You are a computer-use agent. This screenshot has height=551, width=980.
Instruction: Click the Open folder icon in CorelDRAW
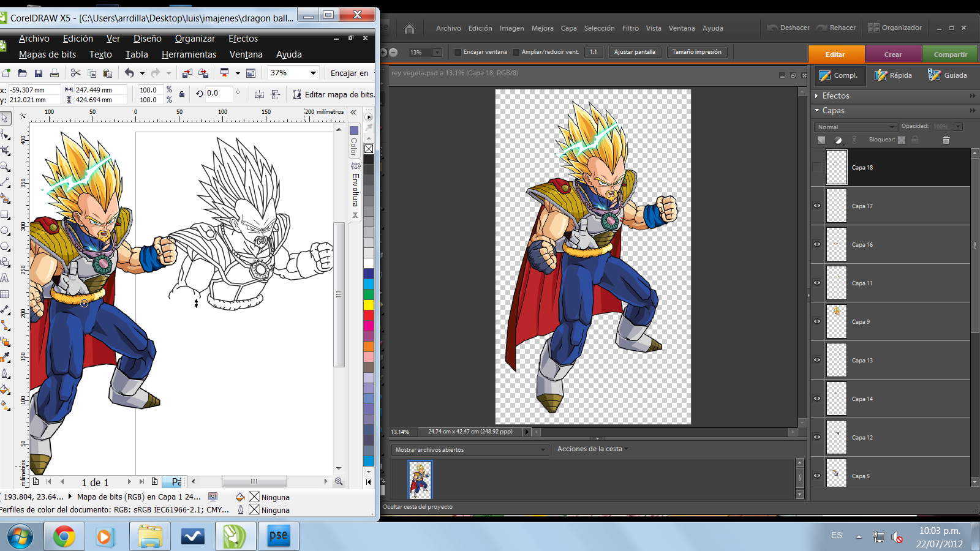click(x=22, y=73)
